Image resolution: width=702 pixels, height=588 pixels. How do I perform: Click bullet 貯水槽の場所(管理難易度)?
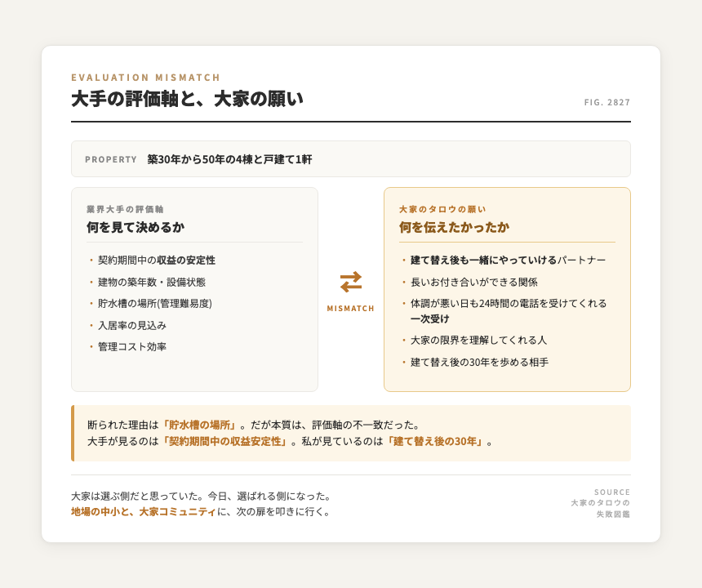[155, 304]
